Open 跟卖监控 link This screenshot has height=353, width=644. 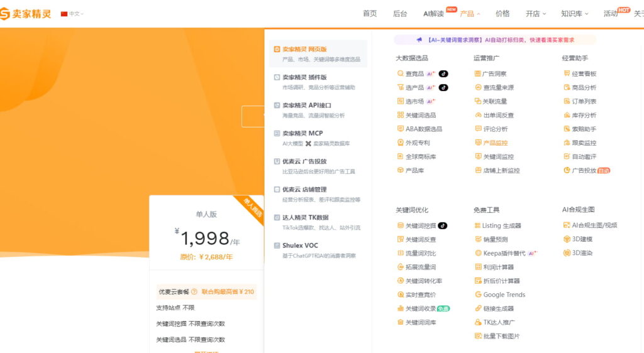(584, 143)
